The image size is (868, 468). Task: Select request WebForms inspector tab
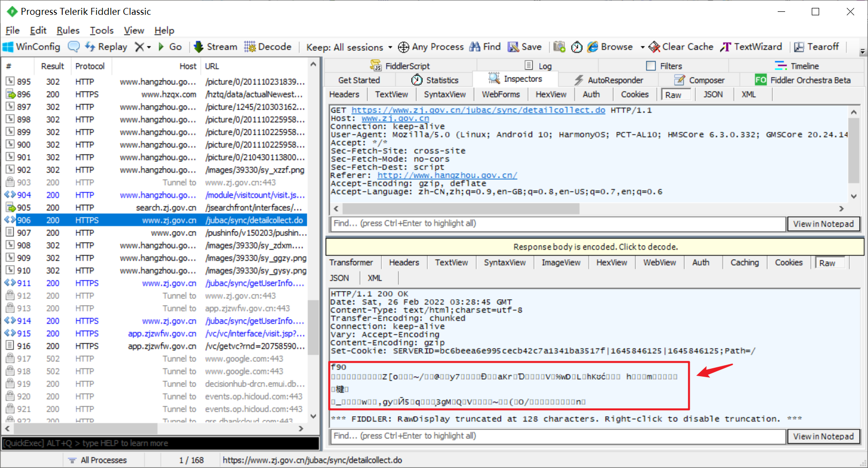[501, 94]
